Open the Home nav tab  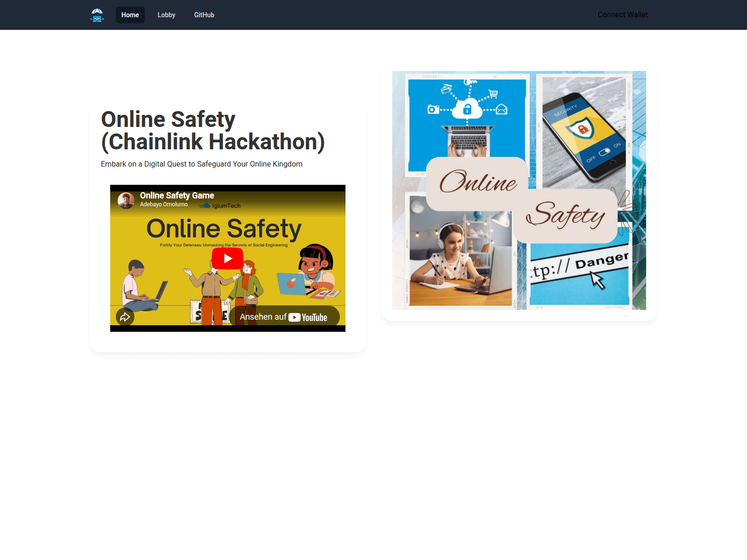(x=130, y=15)
